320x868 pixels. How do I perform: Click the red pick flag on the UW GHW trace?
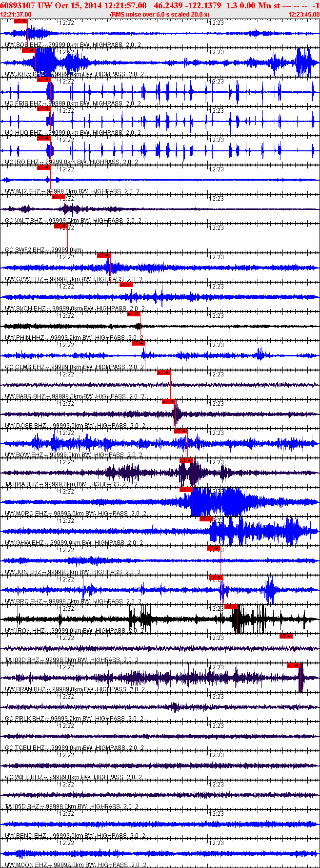pos(207,519)
